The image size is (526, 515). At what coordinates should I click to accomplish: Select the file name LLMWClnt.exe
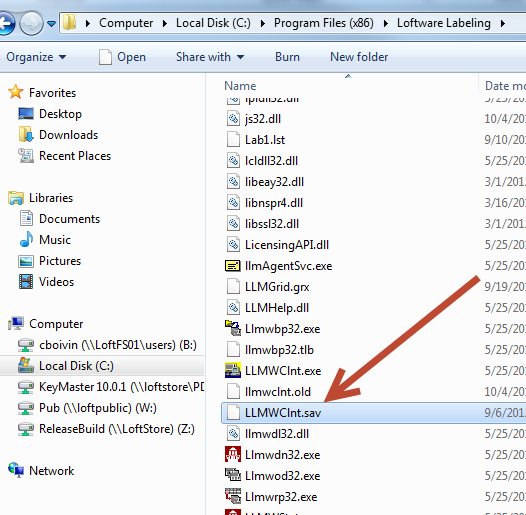coord(283,371)
